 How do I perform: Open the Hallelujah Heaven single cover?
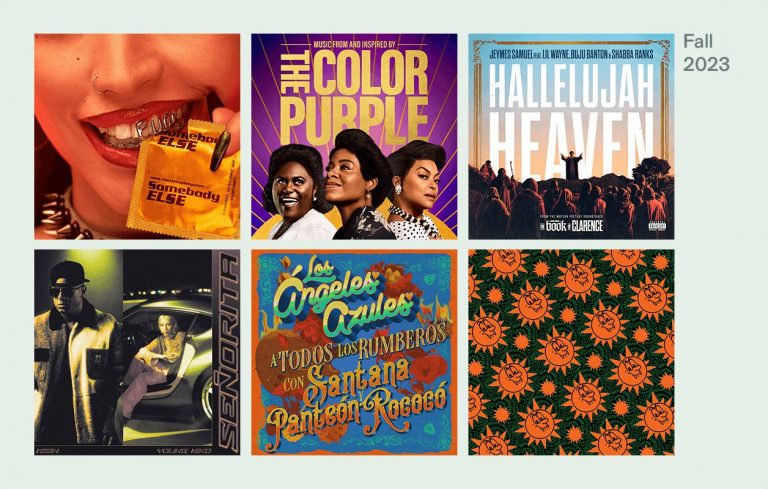(x=571, y=136)
